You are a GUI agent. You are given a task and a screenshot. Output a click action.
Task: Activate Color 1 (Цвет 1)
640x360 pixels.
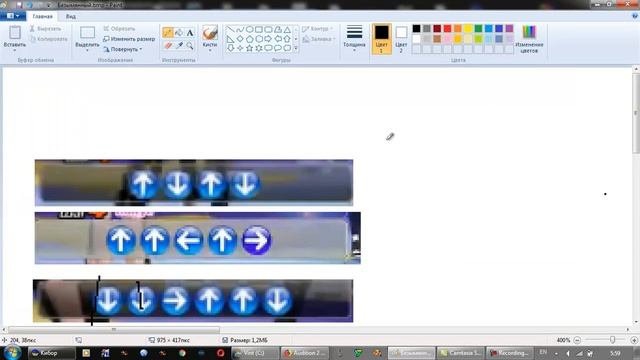coord(382,39)
